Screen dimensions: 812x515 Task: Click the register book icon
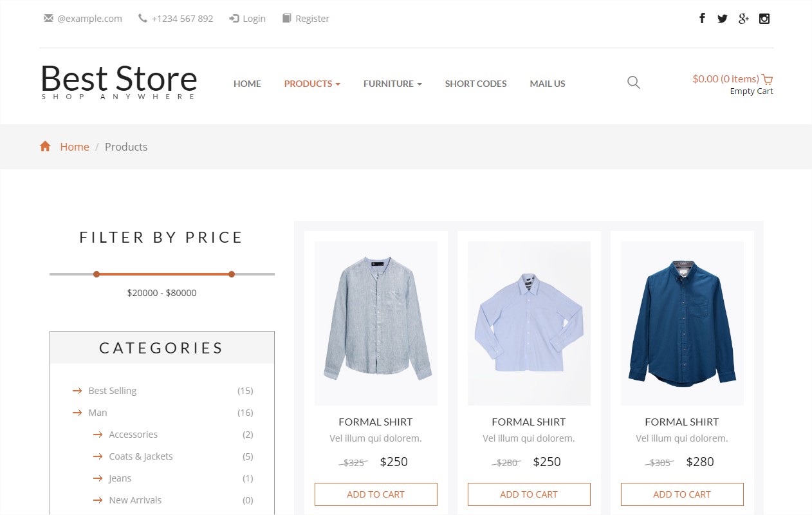pyautogui.click(x=287, y=18)
